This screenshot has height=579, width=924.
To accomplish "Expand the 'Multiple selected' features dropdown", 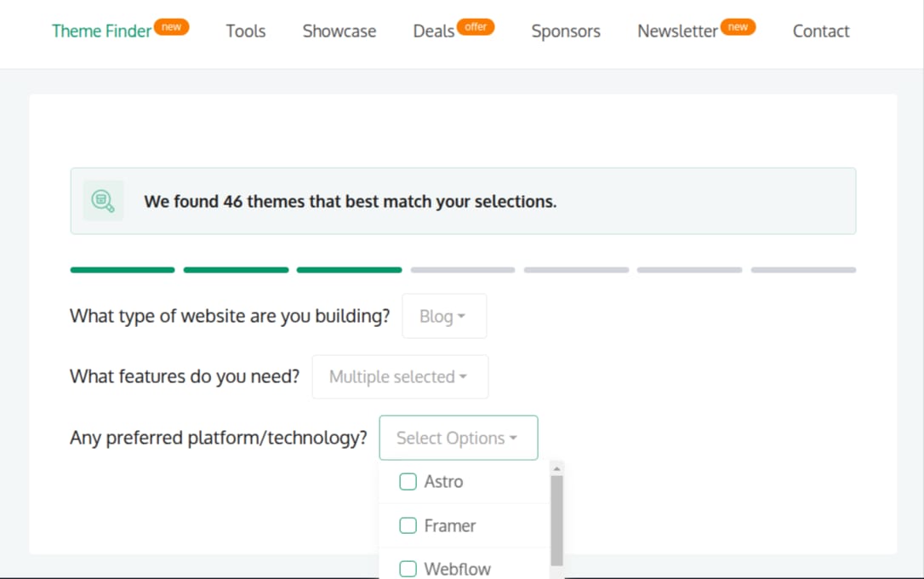I will (x=400, y=377).
